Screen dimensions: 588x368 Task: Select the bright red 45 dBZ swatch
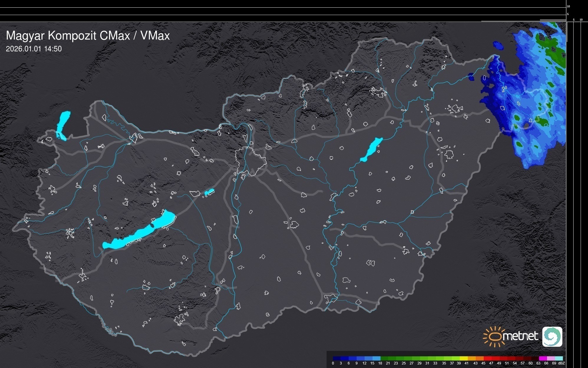tap(487, 359)
